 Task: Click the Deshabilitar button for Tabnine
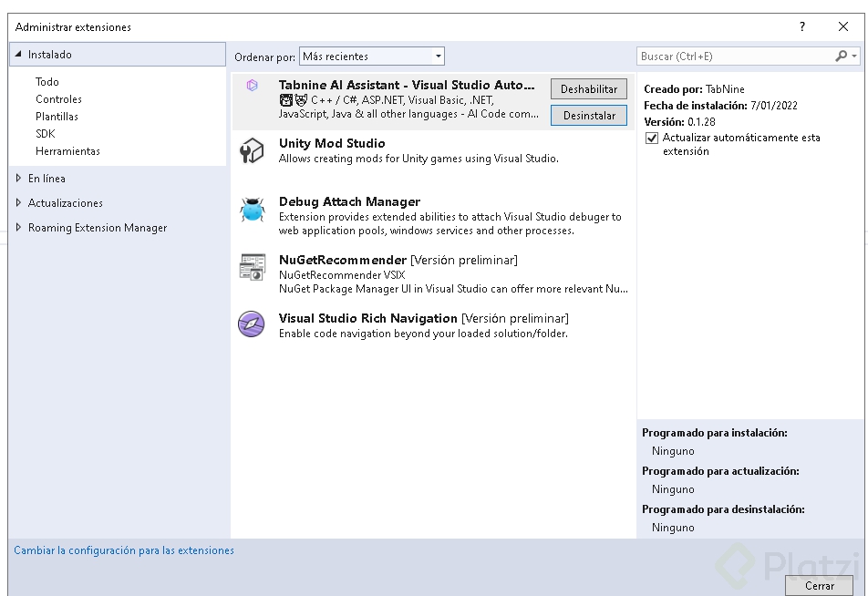589,88
